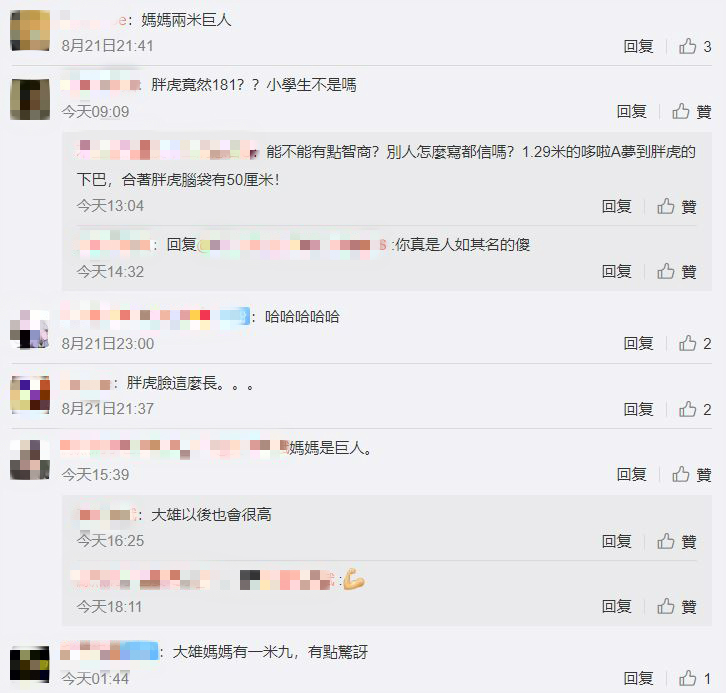Viewport: 726px width, 693px height.
Task: Like the 媽媽是巨人 comment at 15:39
Action: pos(691,474)
